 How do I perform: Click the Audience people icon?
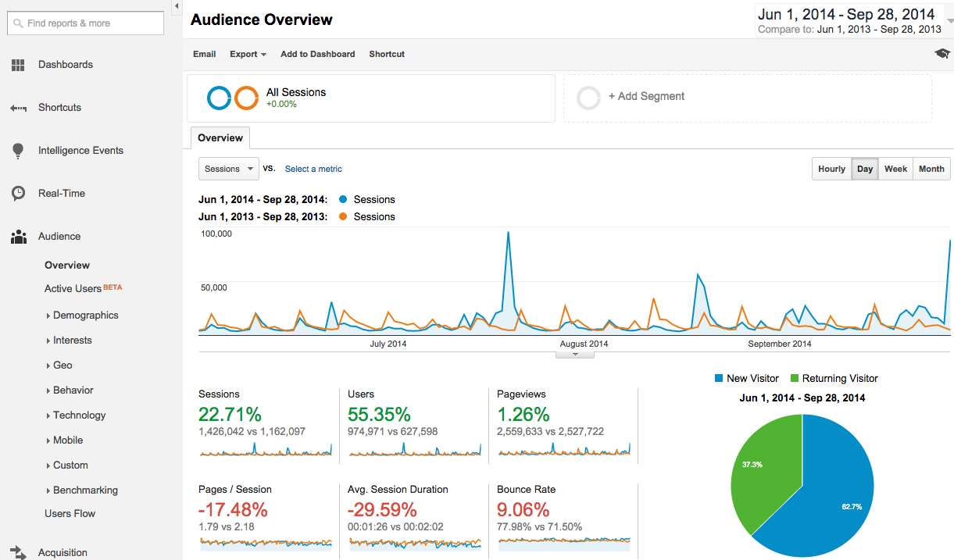17,236
